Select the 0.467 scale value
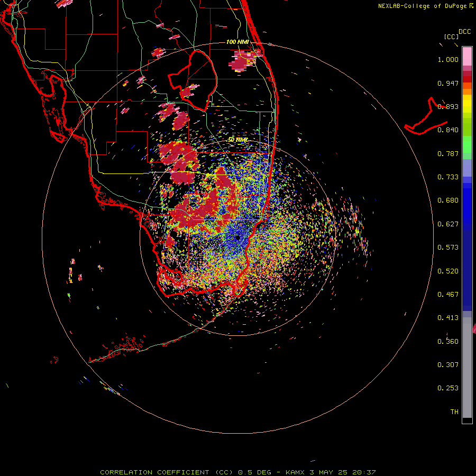Viewport: 476px width, 476px height. 448,295
